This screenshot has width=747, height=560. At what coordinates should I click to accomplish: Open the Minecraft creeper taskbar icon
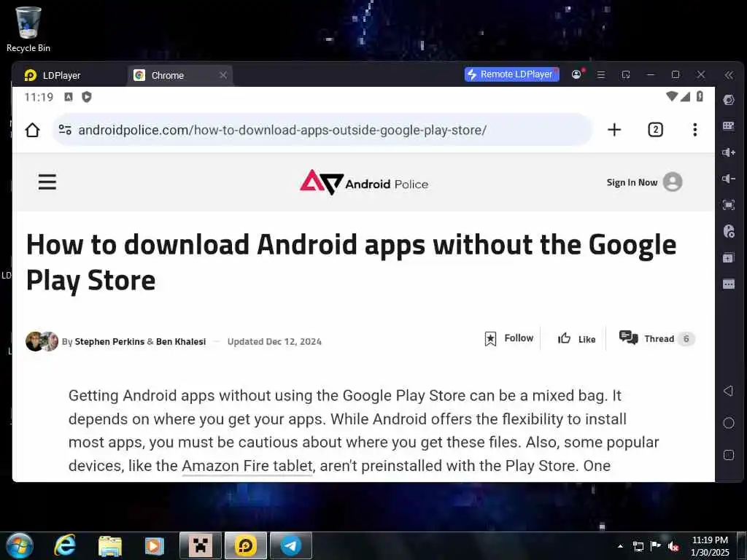pyautogui.click(x=201, y=545)
